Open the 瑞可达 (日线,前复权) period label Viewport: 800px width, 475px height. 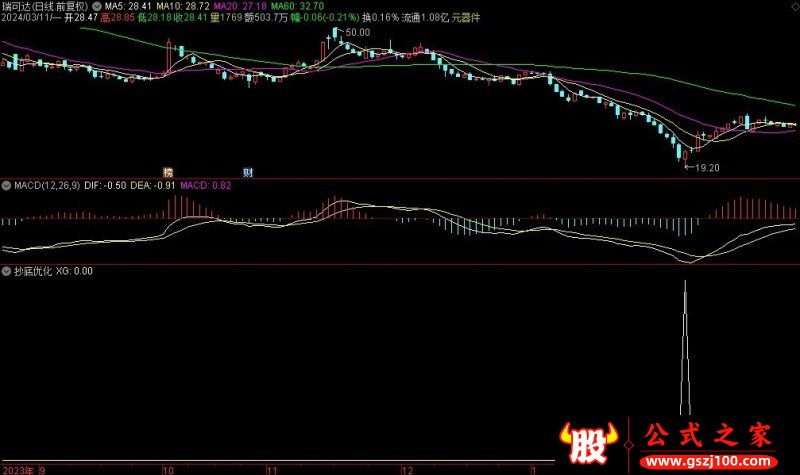point(44,6)
